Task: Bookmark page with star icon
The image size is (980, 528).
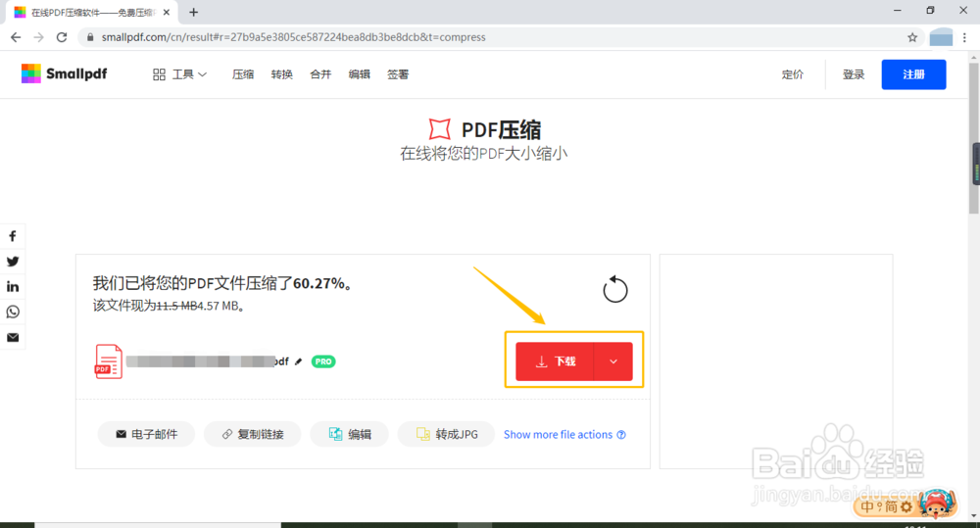Action: (x=912, y=37)
